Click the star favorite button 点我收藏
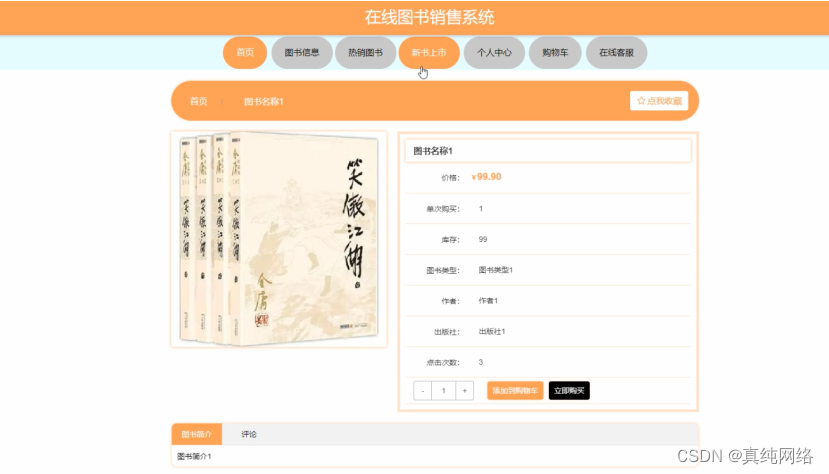This screenshot has width=829, height=474. [x=659, y=100]
